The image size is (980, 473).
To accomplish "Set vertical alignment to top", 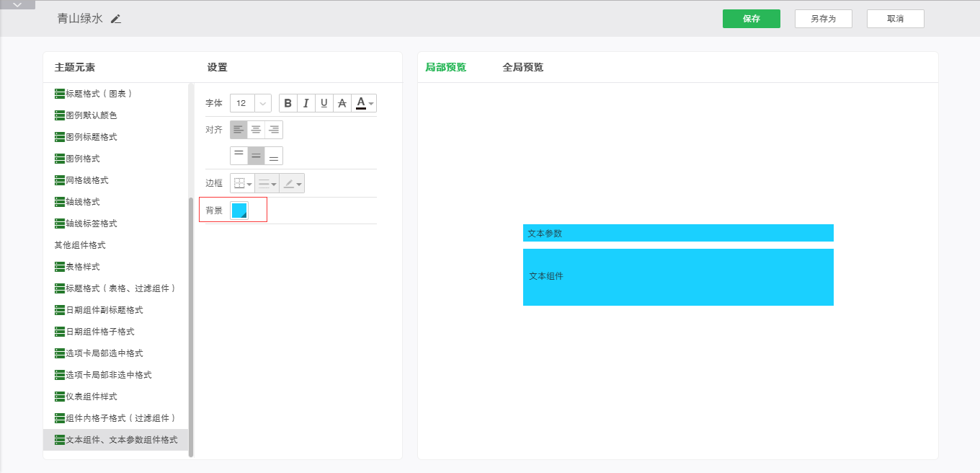I will (239, 156).
